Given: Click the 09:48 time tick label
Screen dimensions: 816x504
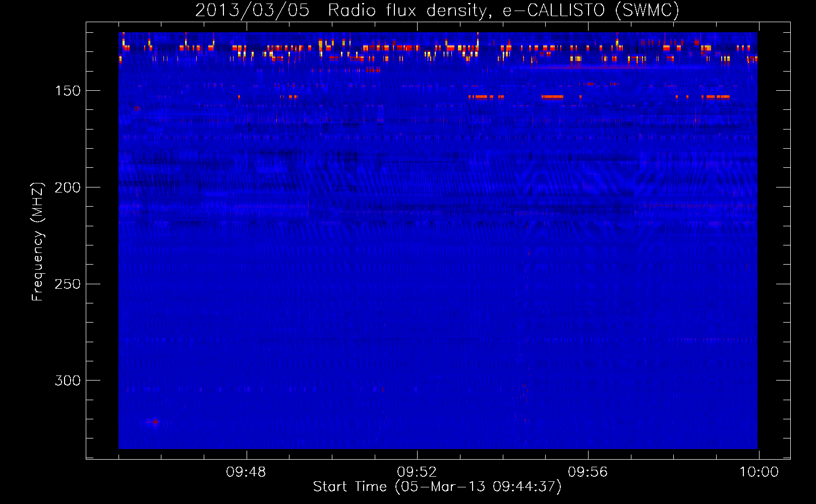Looking at the screenshot, I should (246, 472).
